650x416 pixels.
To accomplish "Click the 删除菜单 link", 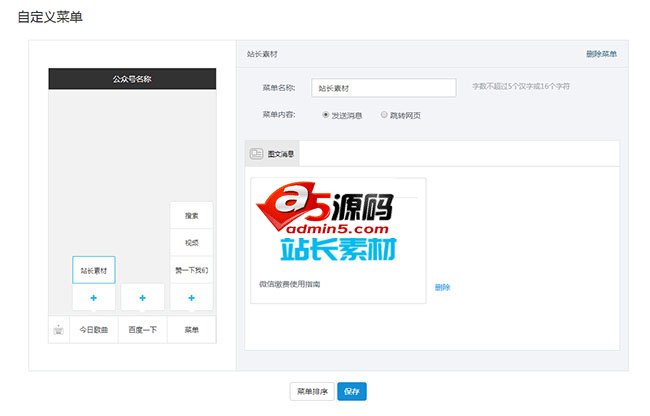I will tap(601, 53).
